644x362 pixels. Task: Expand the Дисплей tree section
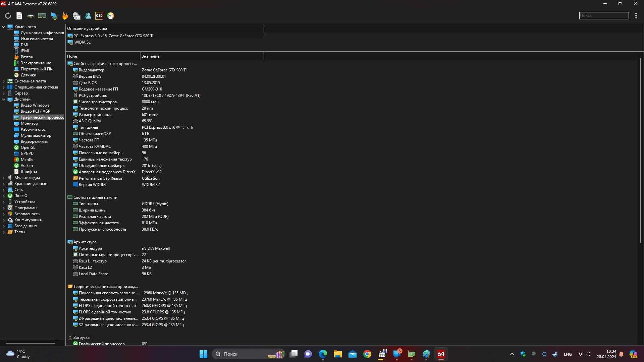pyautogui.click(x=4, y=99)
